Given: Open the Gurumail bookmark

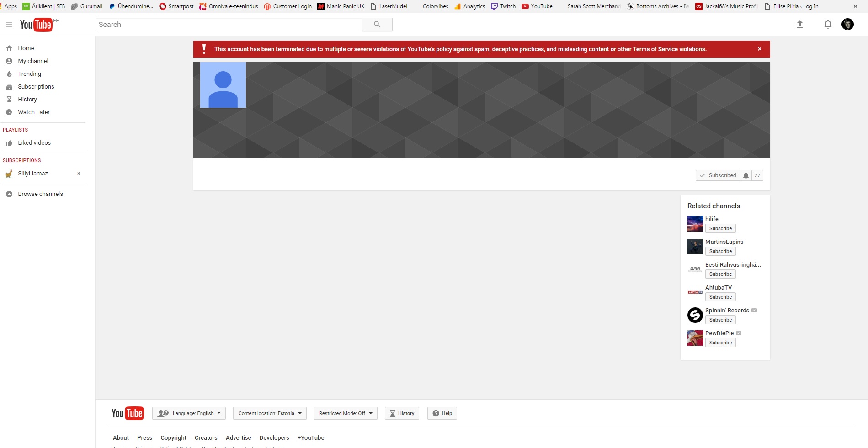Looking at the screenshot, I should tap(87, 6).
